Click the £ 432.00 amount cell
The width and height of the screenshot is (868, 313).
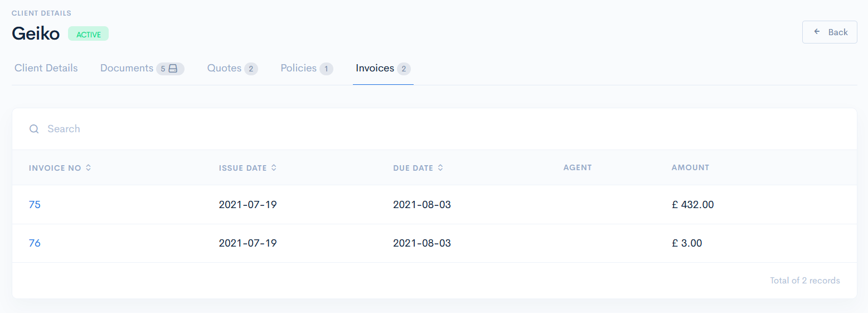tap(692, 205)
